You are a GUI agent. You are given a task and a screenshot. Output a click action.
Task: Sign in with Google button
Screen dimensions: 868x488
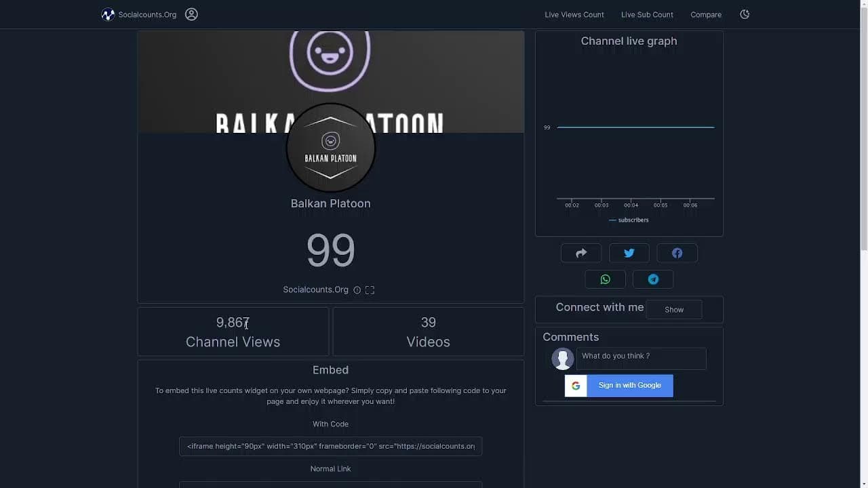(619, 386)
